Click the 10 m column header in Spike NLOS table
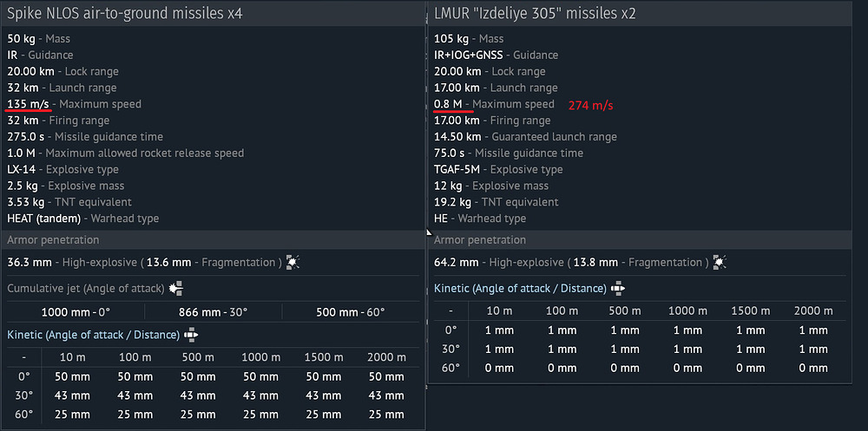The width and height of the screenshot is (868, 431). click(72, 357)
